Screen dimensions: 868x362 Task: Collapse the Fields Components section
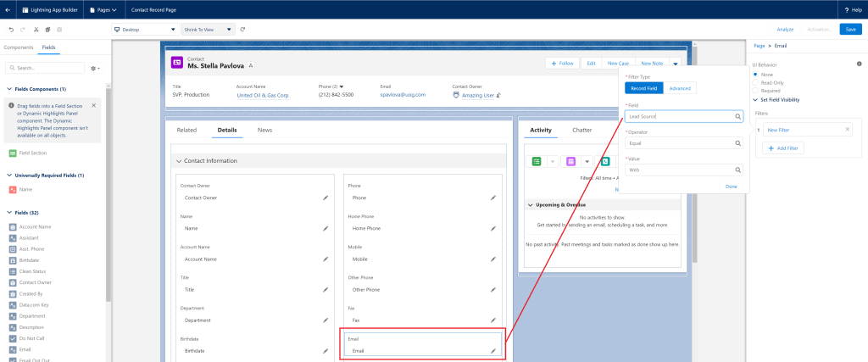point(9,89)
